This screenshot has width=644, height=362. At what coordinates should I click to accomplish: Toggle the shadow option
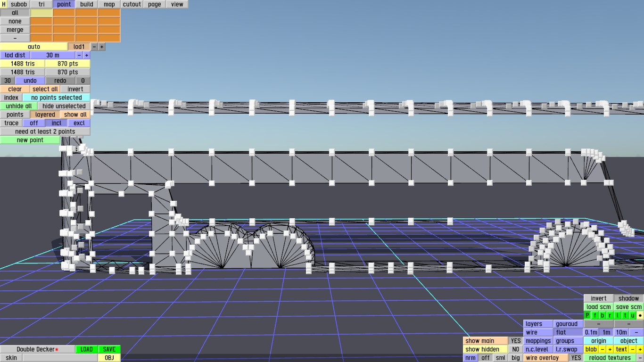click(x=629, y=298)
